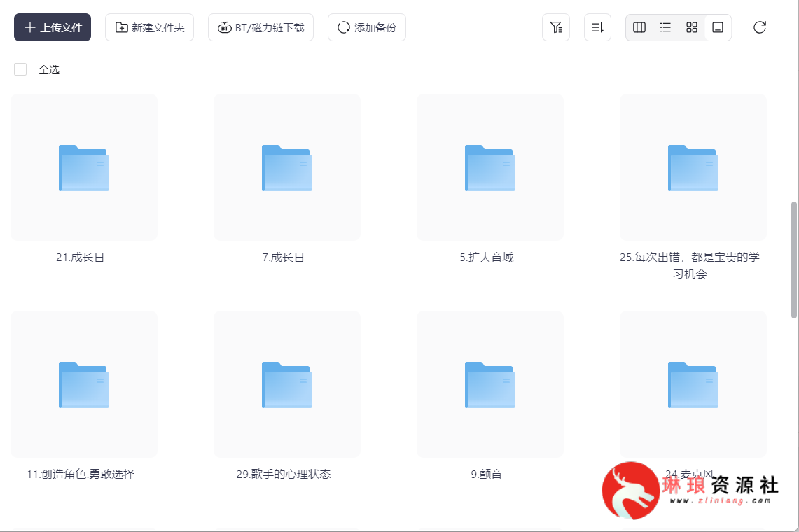Select the 21.成长日 folder name
This screenshot has width=799, height=532.
[80, 258]
